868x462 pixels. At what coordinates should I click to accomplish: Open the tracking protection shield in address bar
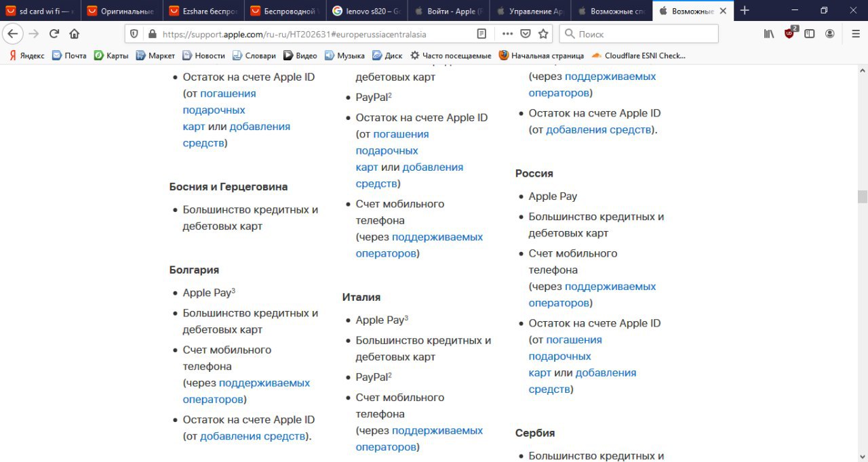[134, 34]
